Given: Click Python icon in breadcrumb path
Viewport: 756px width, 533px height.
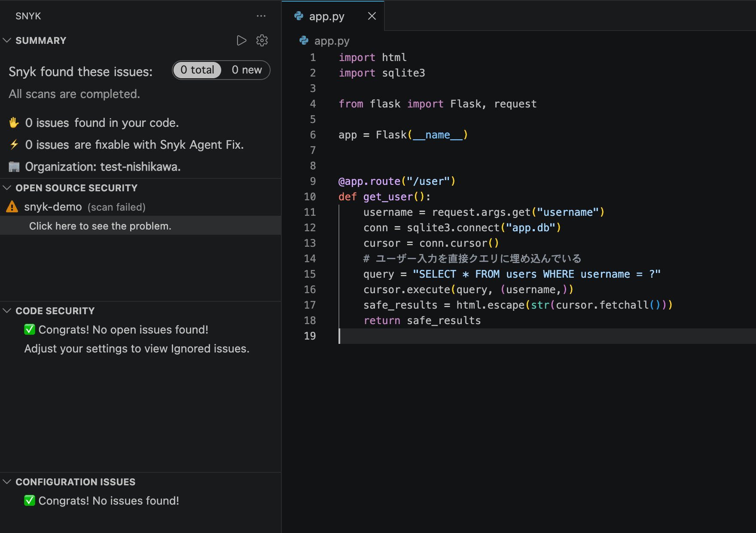Looking at the screenshot, I should coord(304,41).
